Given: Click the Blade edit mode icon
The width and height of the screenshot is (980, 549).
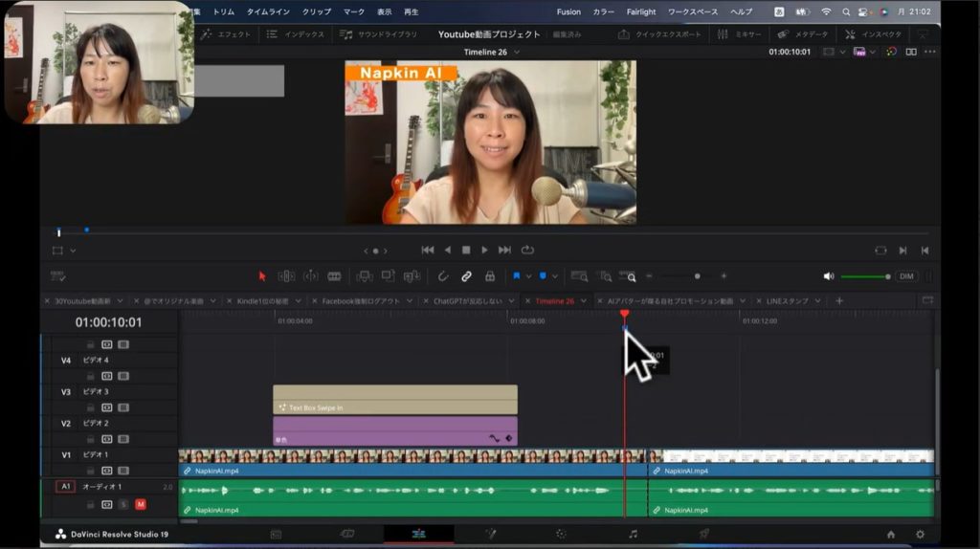Looking at the screenshot, I should pos(334,276).
